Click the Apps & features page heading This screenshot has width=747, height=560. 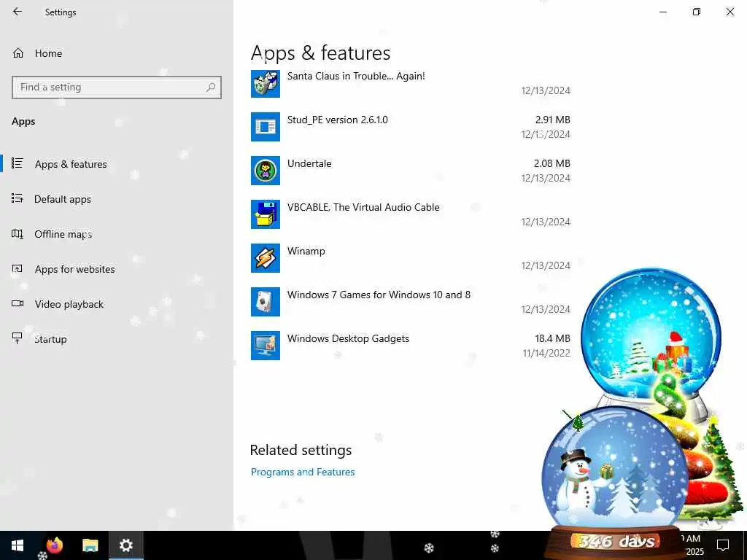coord(321,52)
